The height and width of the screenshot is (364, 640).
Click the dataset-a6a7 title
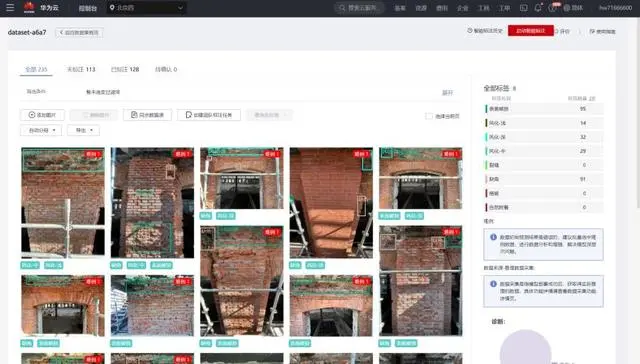(27, 32)
